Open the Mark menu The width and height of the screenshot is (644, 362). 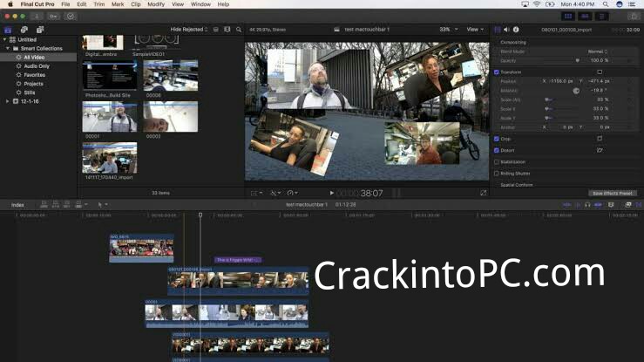118,4
